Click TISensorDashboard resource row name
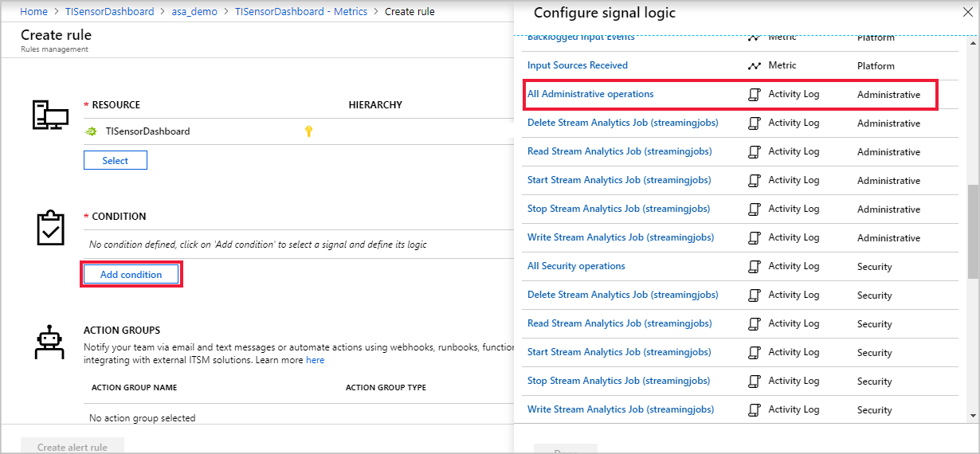The height and width of the screenshot is (454, 980). coord(147,131)
